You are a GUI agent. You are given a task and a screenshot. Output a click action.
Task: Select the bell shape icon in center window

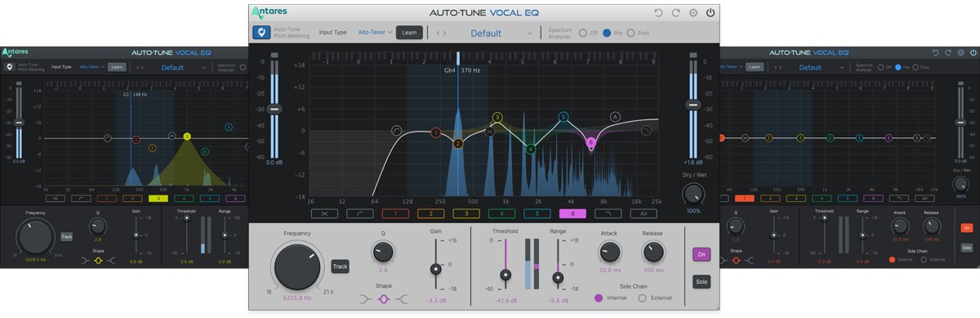pyautogui.click(x=383, y=300)
